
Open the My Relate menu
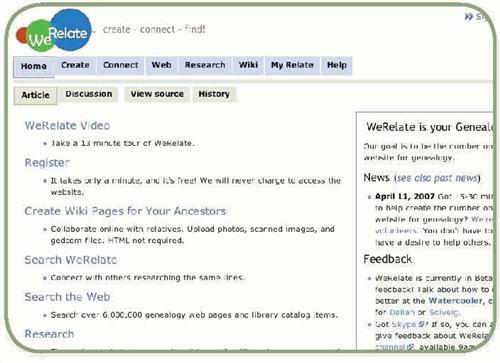(292, 65)
